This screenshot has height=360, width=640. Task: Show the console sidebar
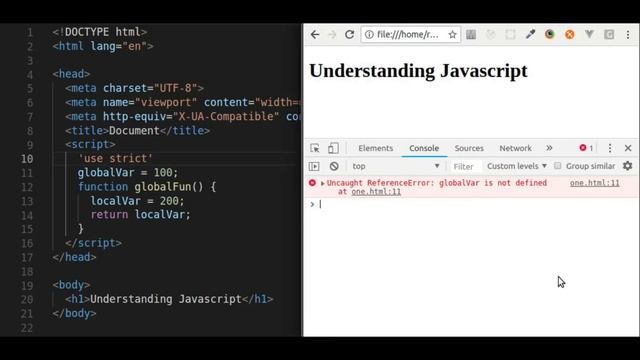314,167
